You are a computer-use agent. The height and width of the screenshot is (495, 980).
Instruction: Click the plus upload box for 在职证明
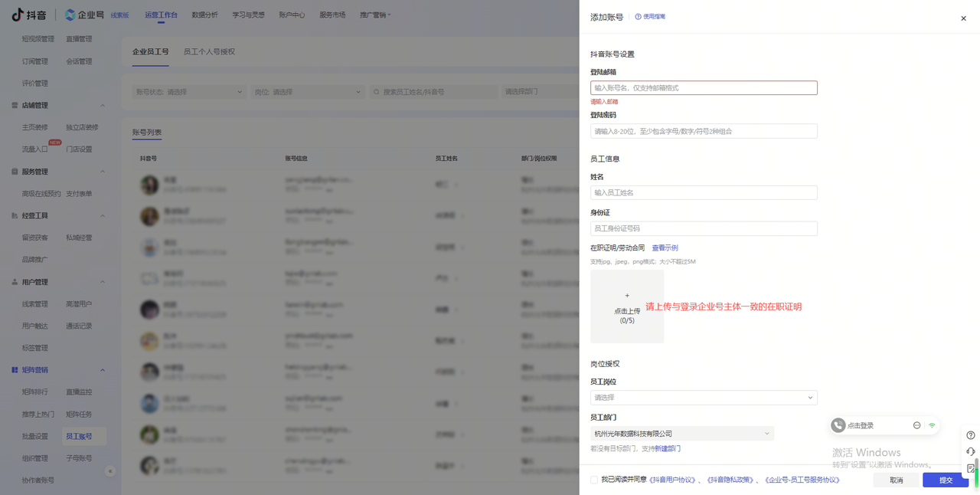click(x=627, y=307)
